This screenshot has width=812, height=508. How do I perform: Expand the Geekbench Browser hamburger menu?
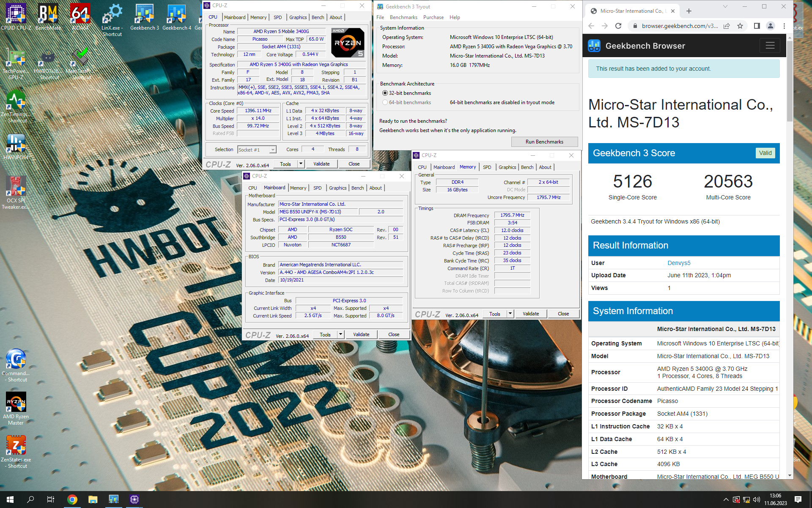770,46
